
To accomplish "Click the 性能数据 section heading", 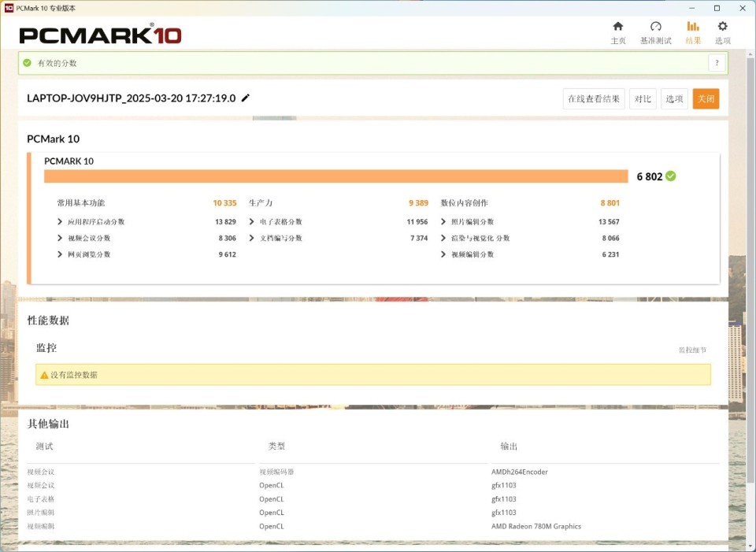I will (x=48, y=320).
